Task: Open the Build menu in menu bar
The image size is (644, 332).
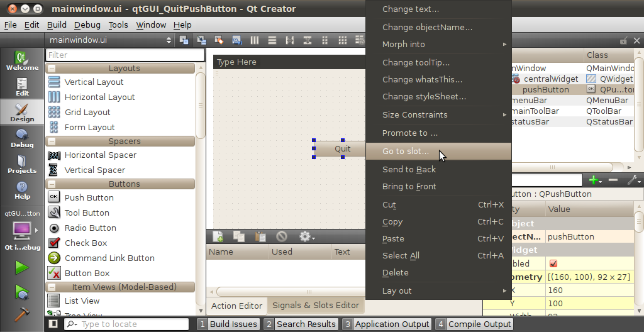Action: (x=57, y=25)
